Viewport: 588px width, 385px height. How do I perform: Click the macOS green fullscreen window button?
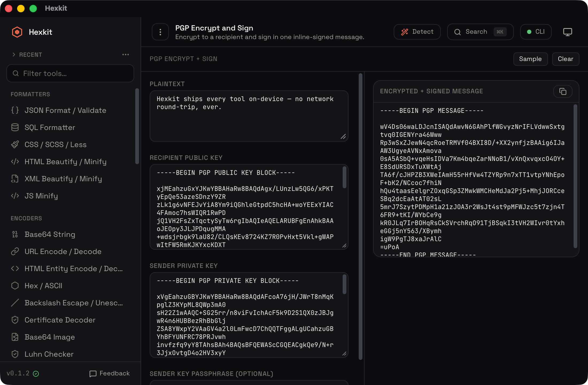[33, 9]
